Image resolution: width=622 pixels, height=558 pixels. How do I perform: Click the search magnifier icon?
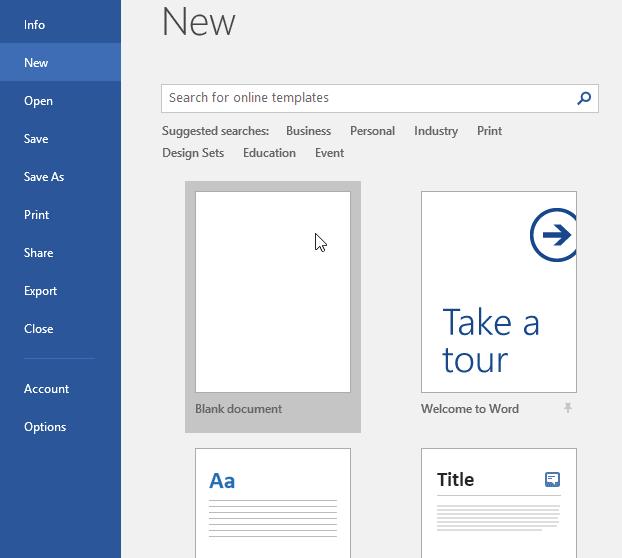tap(584, 98)
